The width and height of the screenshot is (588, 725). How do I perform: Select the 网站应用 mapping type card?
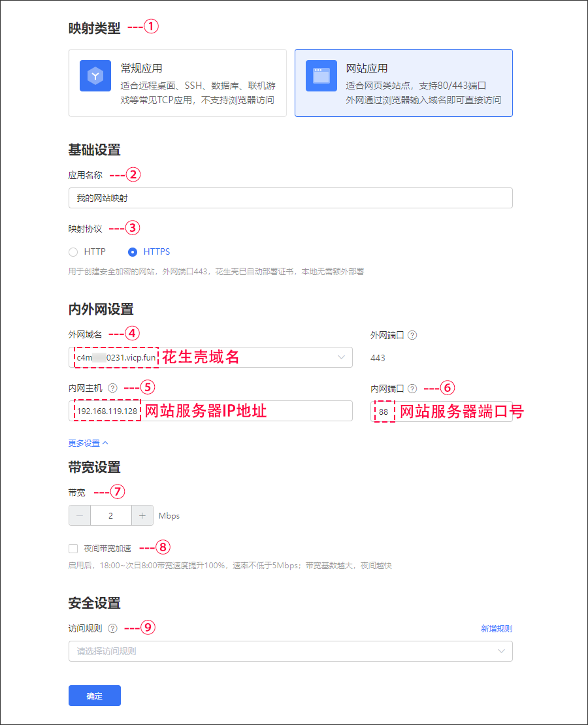click(x=403, y=83)
